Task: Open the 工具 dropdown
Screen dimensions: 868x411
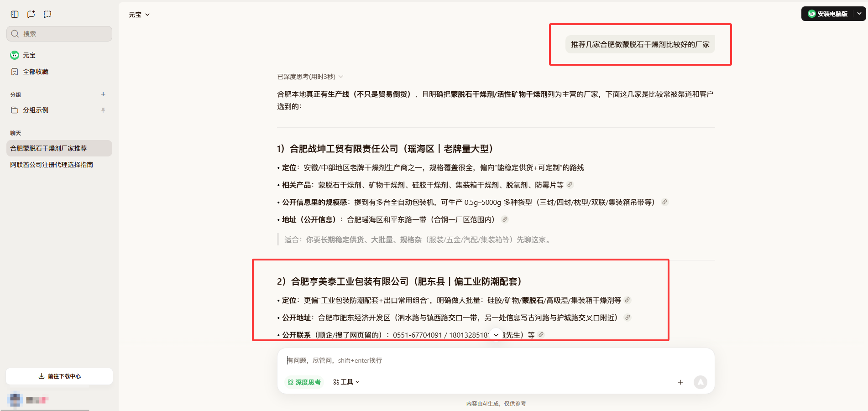Action: (x=346, y=382)
